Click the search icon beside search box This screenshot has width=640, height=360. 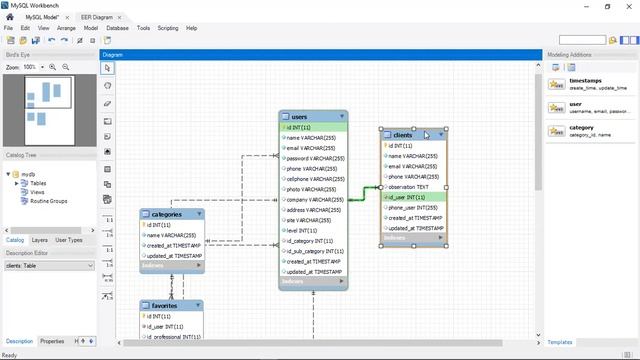[x=612, y=40]
